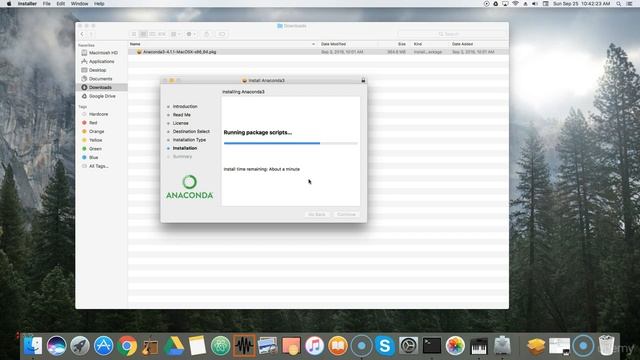This screenshot has width=640, height=360.
Task: Click the installation progress bar
Action: [x=291, y=143]
